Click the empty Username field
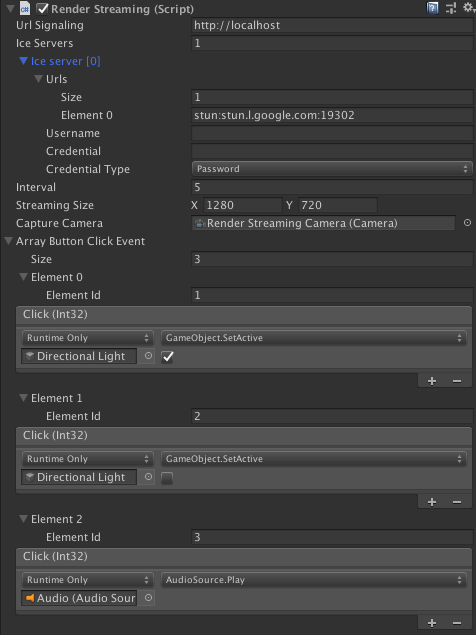Screen dimensions: 476x635 point(332,133)
